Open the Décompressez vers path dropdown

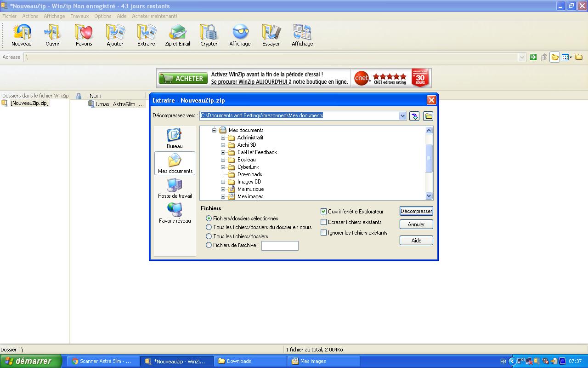coord(403,115)
